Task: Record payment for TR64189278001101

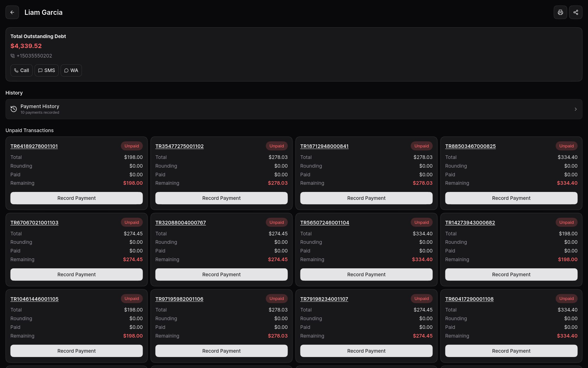Action: click(x=77, y=198)
